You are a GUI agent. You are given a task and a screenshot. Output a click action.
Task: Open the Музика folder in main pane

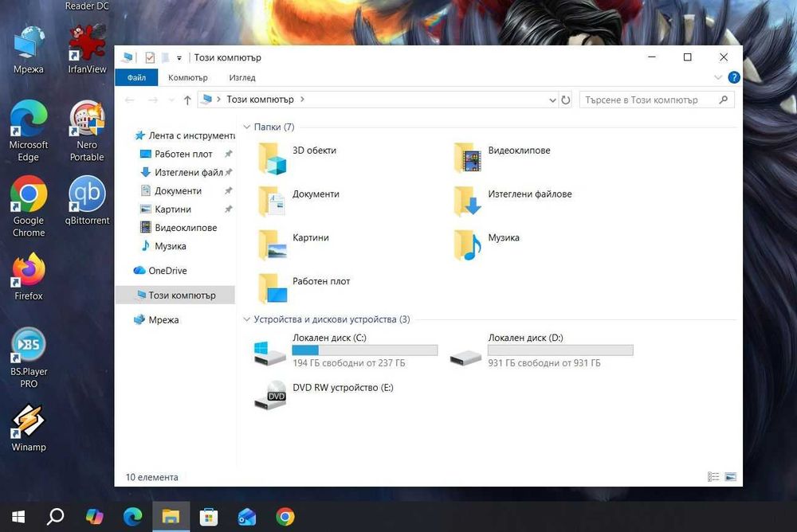[x=486, y=245]
